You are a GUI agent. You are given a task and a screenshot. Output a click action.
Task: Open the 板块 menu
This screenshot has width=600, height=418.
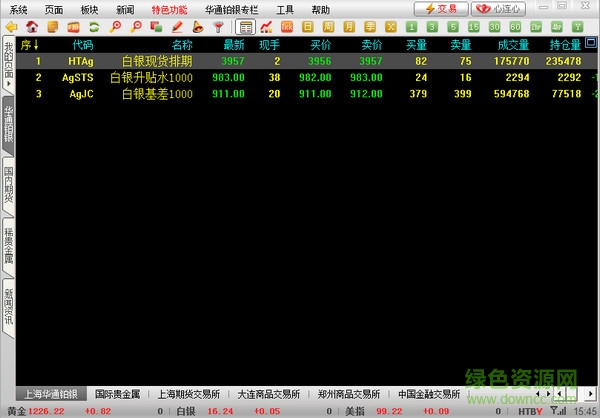tap(90, 10)
